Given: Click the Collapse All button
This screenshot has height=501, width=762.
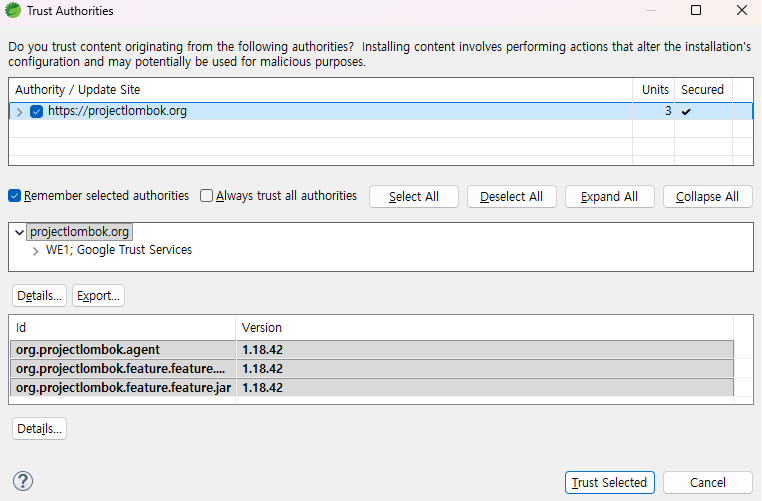Looking at the screenshot, I should coord(707,196).
